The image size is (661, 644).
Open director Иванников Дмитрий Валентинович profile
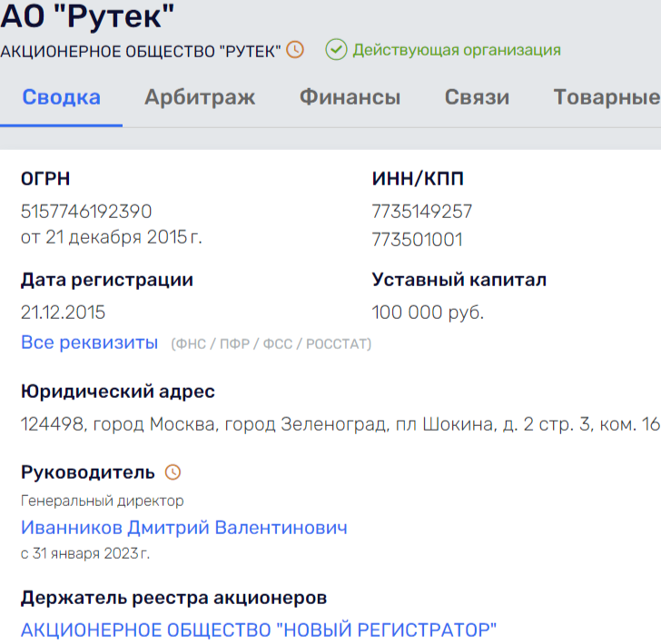tap(183, 528)
